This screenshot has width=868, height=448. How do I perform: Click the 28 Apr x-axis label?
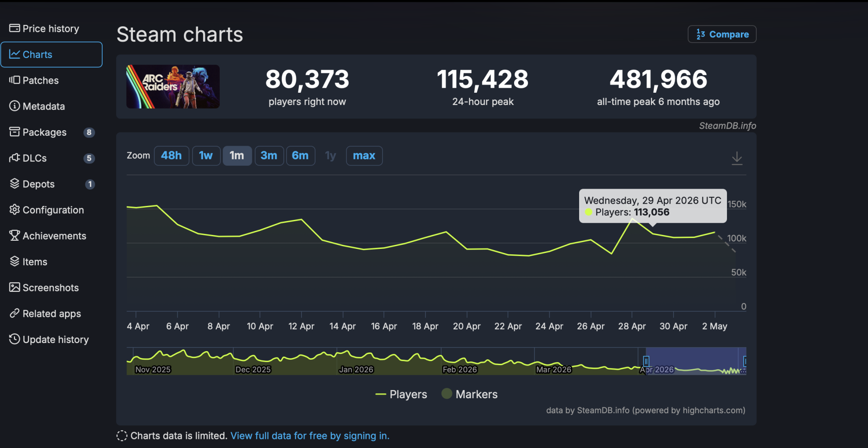[632, 326]
